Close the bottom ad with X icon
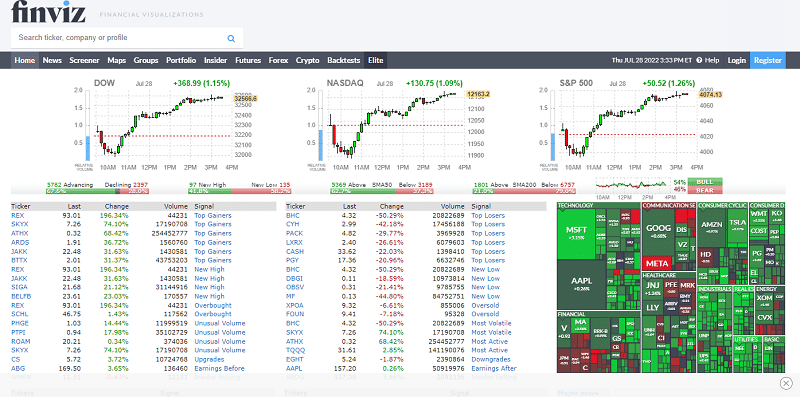Image resolution: width=800 pixels, height=397 pixels. [786, 383]
